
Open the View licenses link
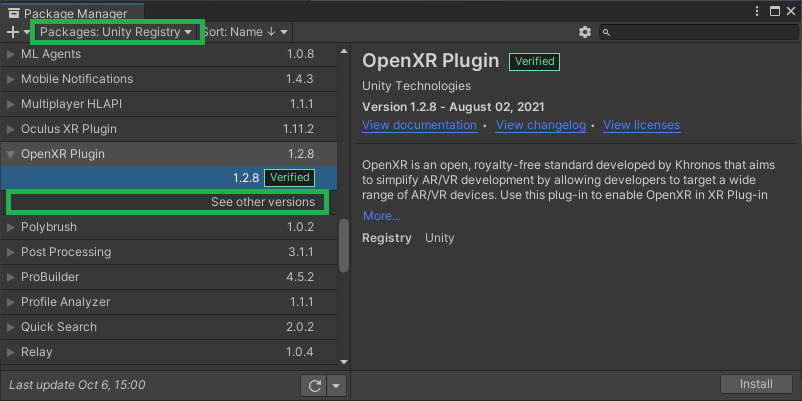click(641, 125)
